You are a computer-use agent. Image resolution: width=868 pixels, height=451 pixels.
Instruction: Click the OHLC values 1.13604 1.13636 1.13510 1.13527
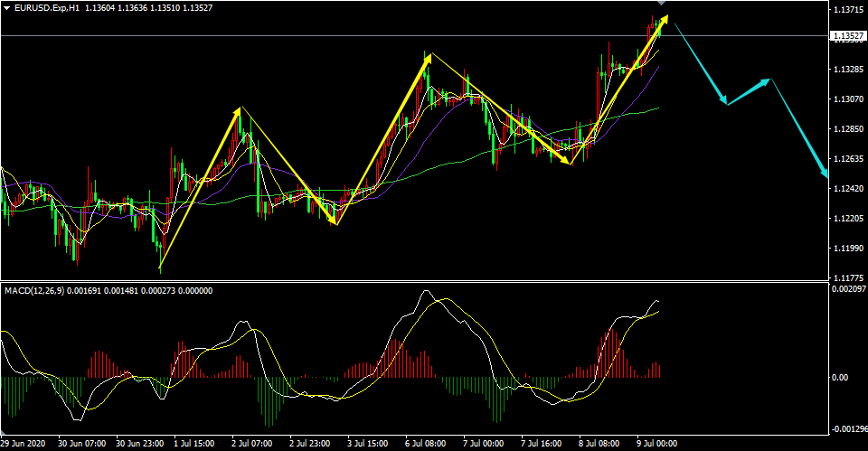(x=149, y=8)
